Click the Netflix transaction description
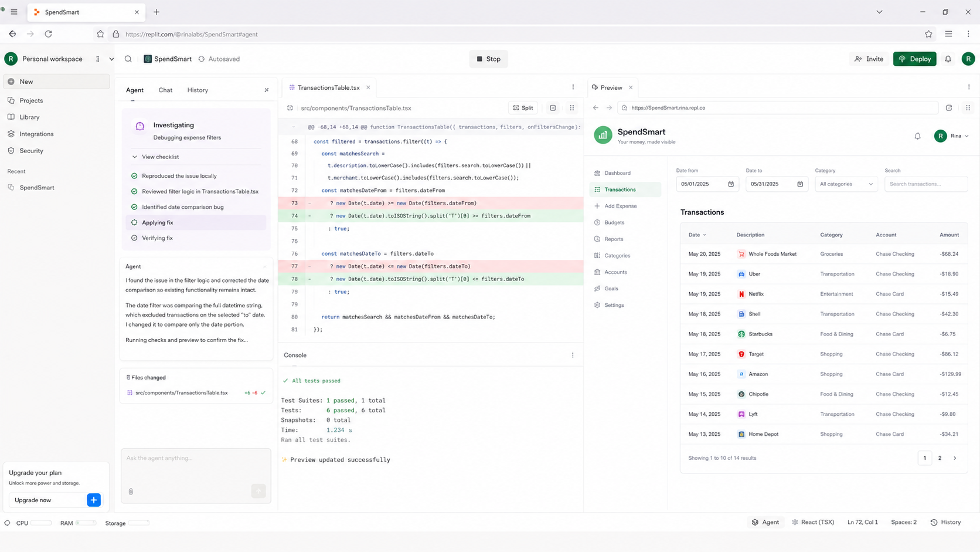This screenshot has width=980, height=552. click(756, 294)
